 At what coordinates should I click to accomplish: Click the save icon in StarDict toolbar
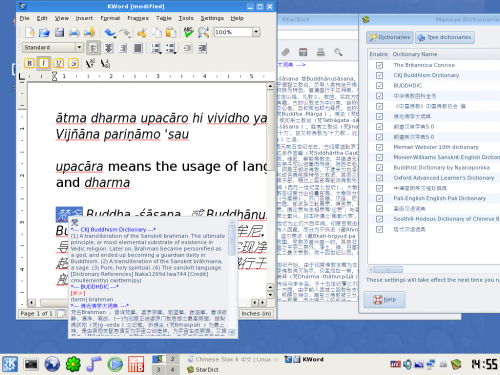(x=303, y=52)
